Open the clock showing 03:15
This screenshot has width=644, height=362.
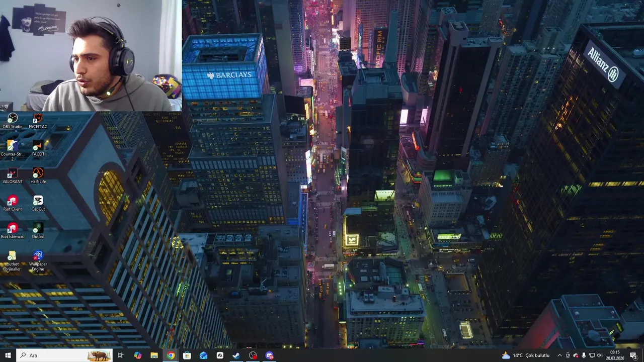click(x=615, y=355)
